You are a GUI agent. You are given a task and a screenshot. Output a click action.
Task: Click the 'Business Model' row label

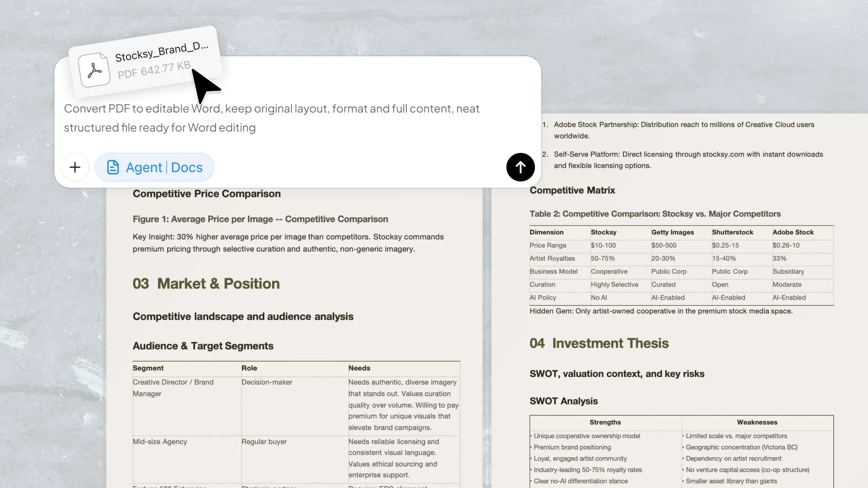pyautogui.click(x=553, y=271)
